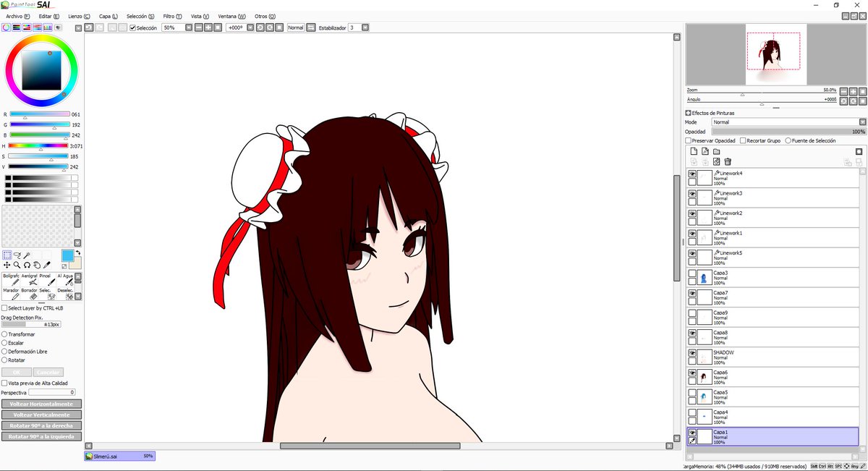Screen dimensions: 868x471
Task: Select the Capa6 layer row
Action: 773,378
